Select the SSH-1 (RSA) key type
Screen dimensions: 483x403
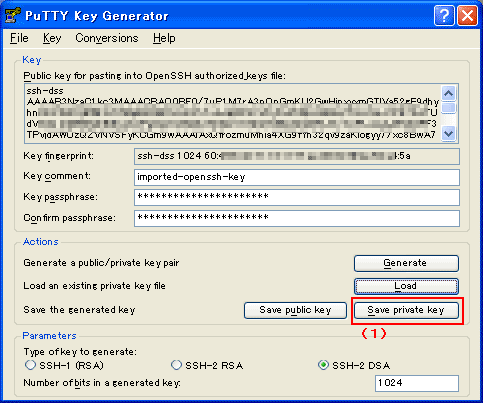[x=30, y=365]
